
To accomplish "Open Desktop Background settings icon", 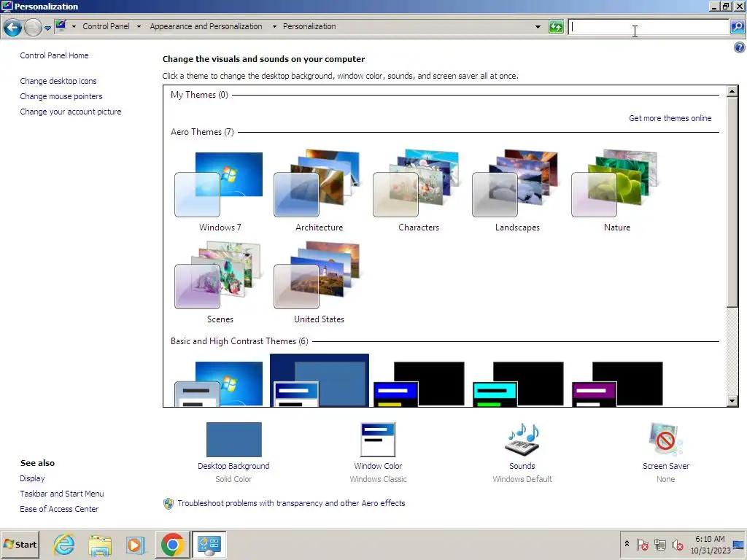I will (233, 439).
